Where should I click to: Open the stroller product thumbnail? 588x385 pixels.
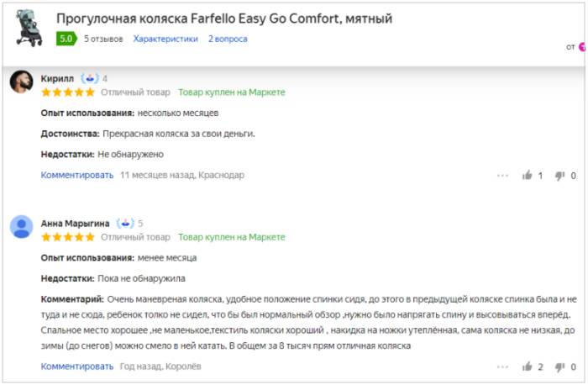[x=29, y=28]
